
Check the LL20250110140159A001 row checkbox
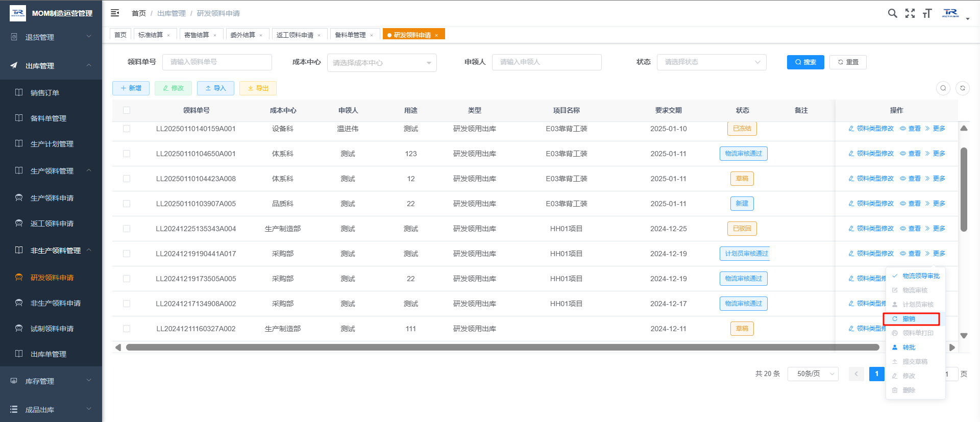click(127, 129)
